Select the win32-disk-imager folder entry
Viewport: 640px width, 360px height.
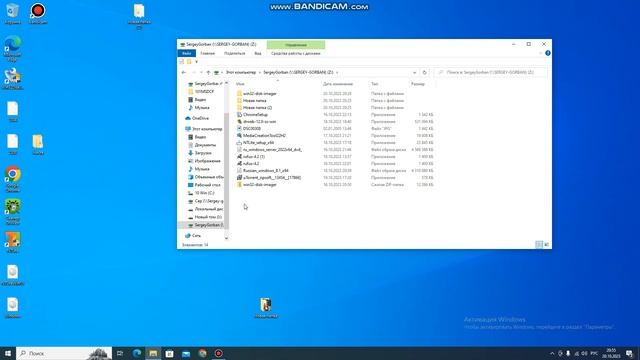coord(260,94)
